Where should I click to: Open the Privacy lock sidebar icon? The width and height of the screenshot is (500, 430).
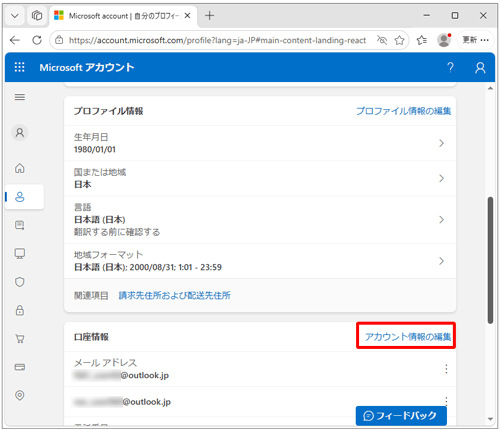click(x=20, y=310)
